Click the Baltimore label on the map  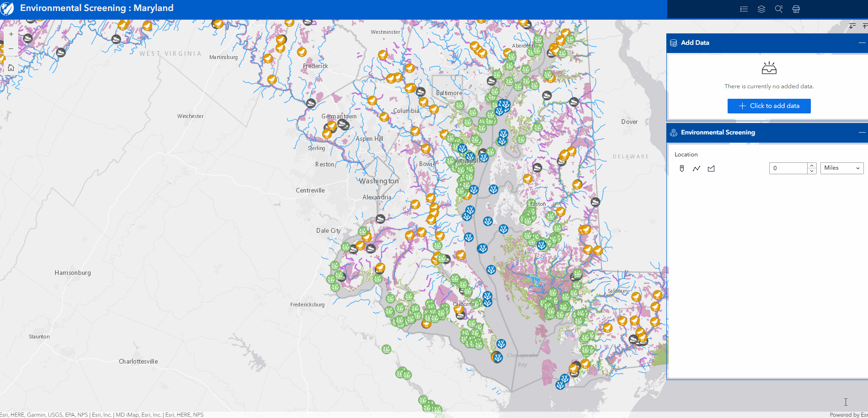(x=449, y=93)
